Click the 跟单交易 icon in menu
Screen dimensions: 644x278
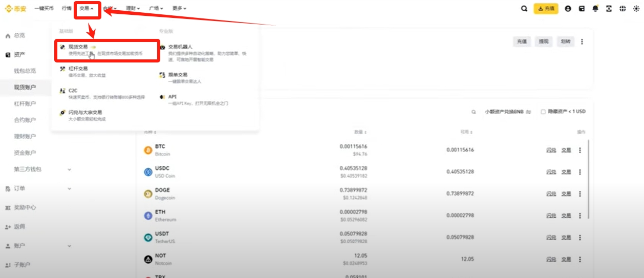tap(163, 75)
